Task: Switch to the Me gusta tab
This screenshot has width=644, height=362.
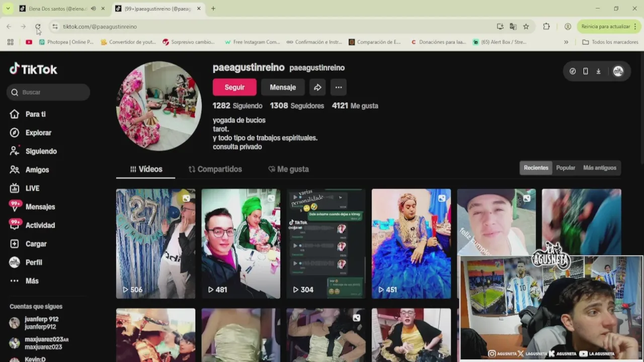Action: point(288,169)
